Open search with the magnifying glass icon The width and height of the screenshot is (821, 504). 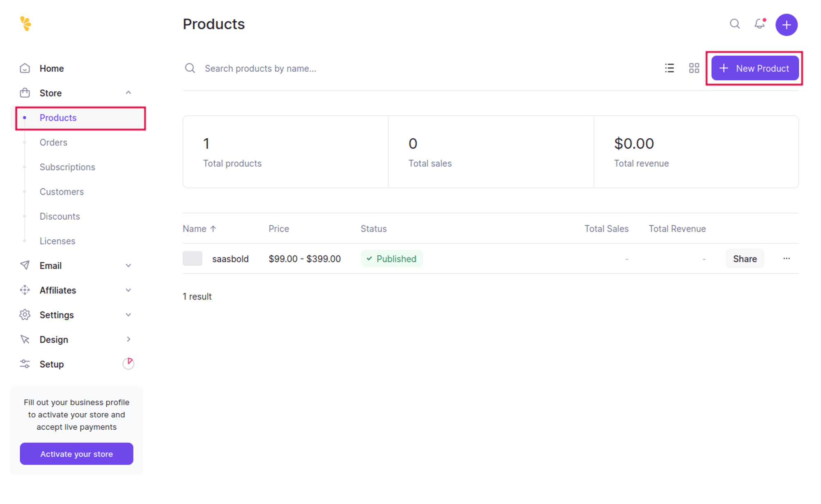[x=734, y=24]
